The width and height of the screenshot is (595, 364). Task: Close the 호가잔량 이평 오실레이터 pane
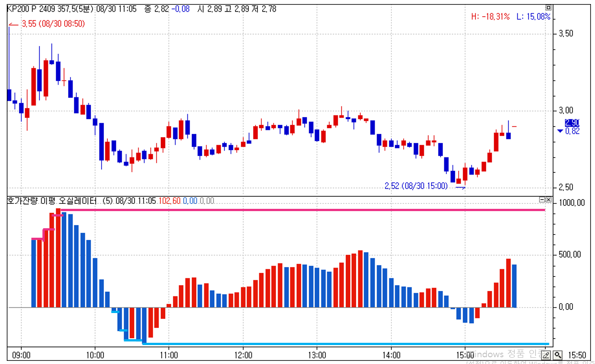tap(549, 199)
